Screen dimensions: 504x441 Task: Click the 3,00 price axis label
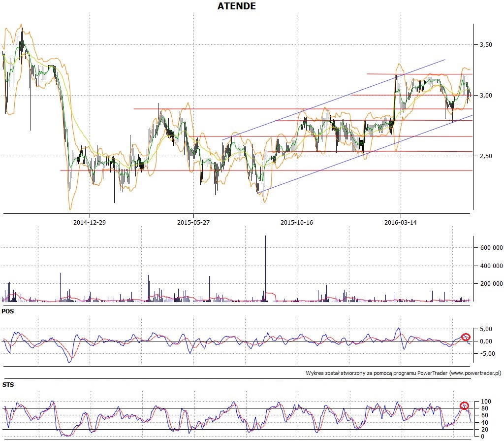pyautogui.click(x=486, y=96)
